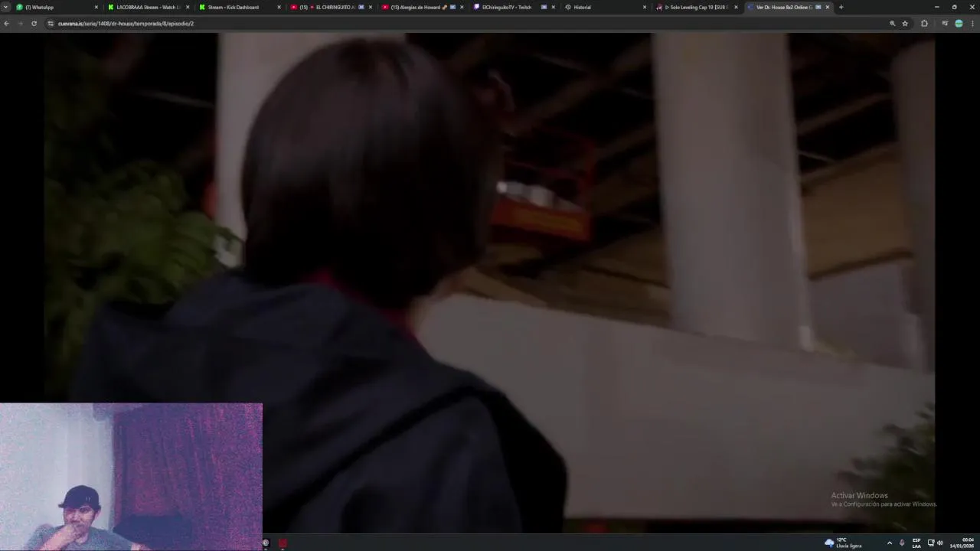Image resolution: width=980 pixels, height=551 pixels.
Task: Toggle audio indicator on Ver Dr. House tab
Action: (x=818, y=7)
